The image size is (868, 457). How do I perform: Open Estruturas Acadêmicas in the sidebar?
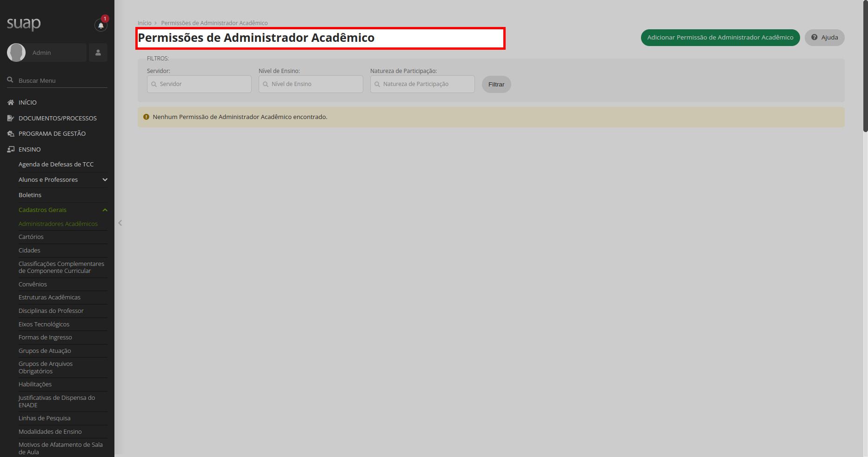pyautogui.click(x=49, y=297)
